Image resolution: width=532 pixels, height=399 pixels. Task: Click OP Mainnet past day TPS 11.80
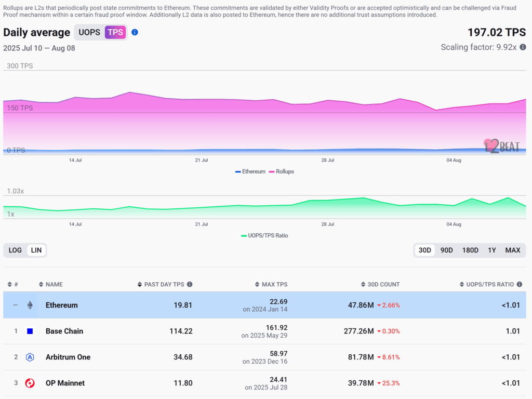coord(183,383)
